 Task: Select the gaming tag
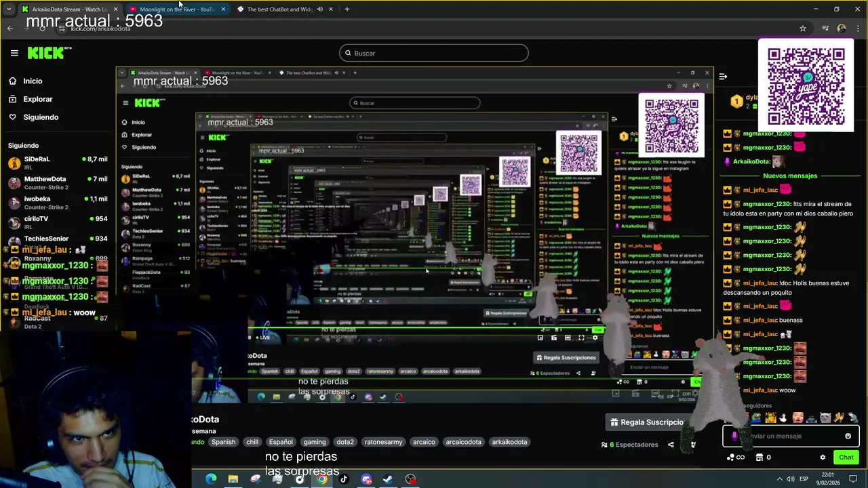(x=315, y=442)
